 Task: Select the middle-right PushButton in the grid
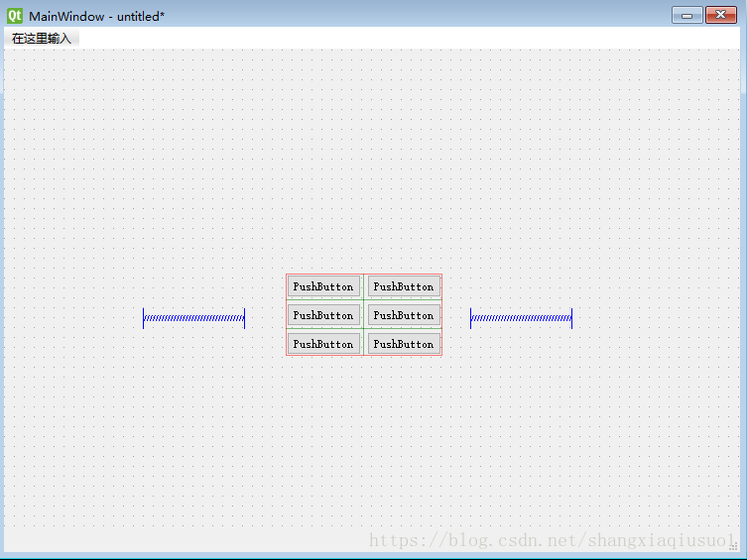[x=404, y=315]
